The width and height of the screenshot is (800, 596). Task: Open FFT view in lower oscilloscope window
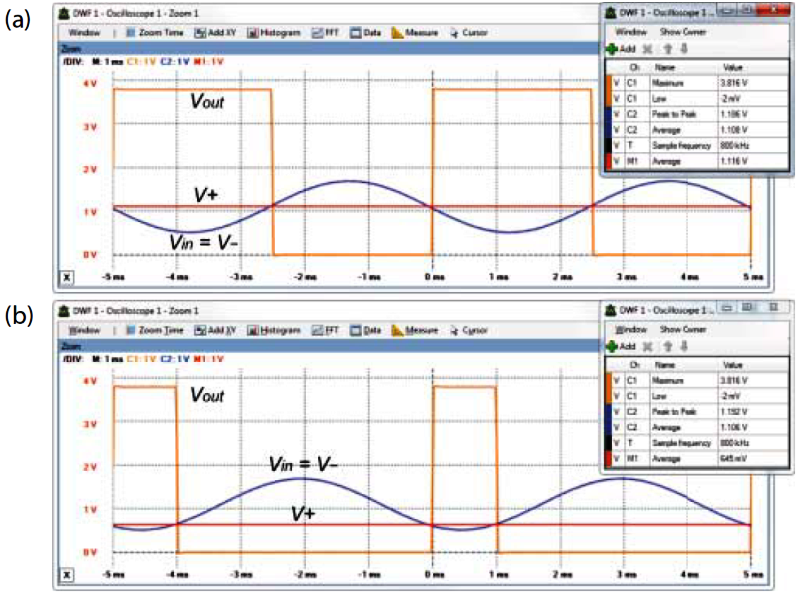pyautogui.click(x=327, y=328)
